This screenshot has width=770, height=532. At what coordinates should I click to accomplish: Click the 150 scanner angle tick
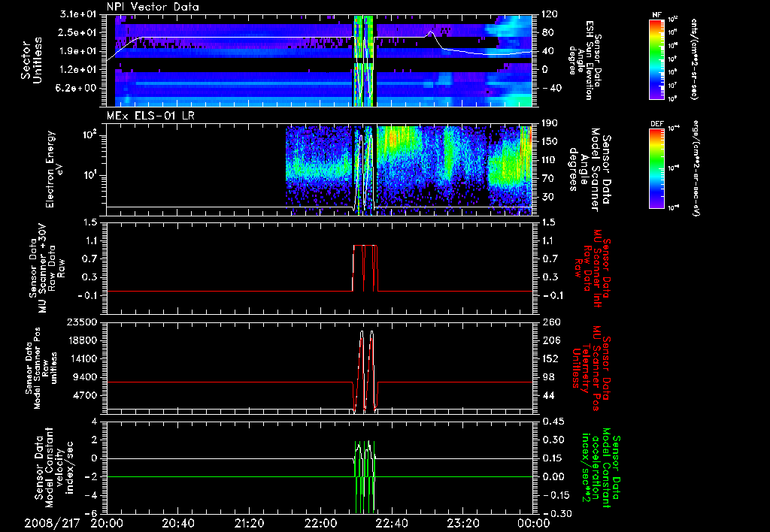(x=550, y=141)
